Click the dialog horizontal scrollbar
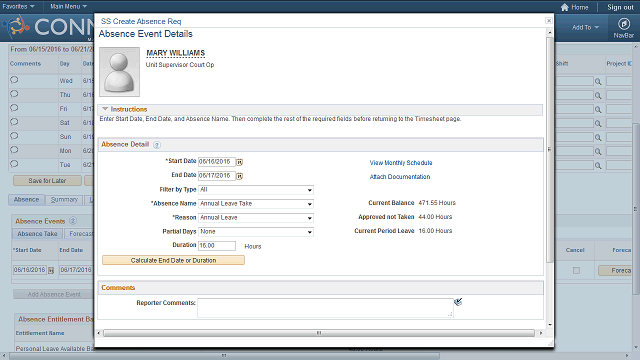640x360 pixels. tap(319, 333)
